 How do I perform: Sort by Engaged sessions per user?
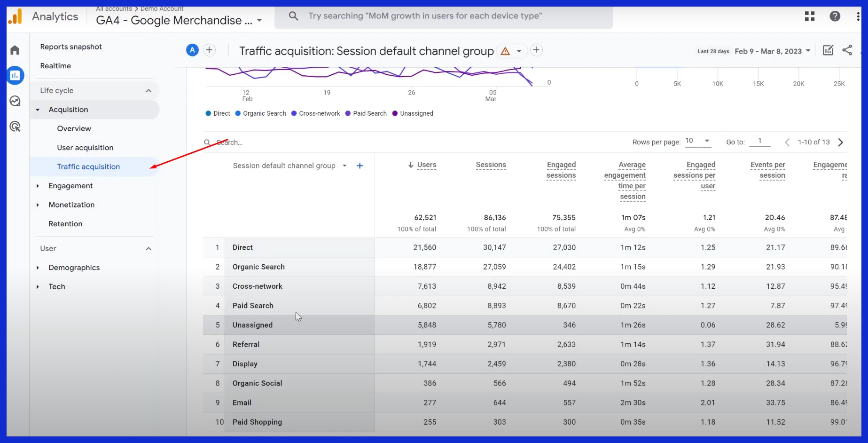pos(694,175)
